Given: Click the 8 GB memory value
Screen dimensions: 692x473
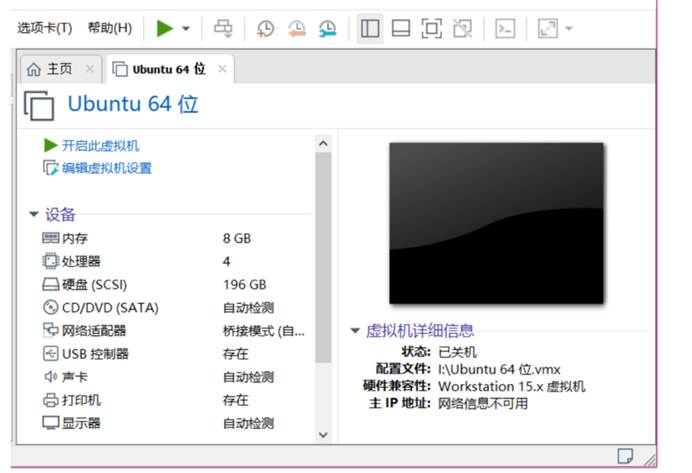Looking at the screenshot, I should click(x=237, y=239).
